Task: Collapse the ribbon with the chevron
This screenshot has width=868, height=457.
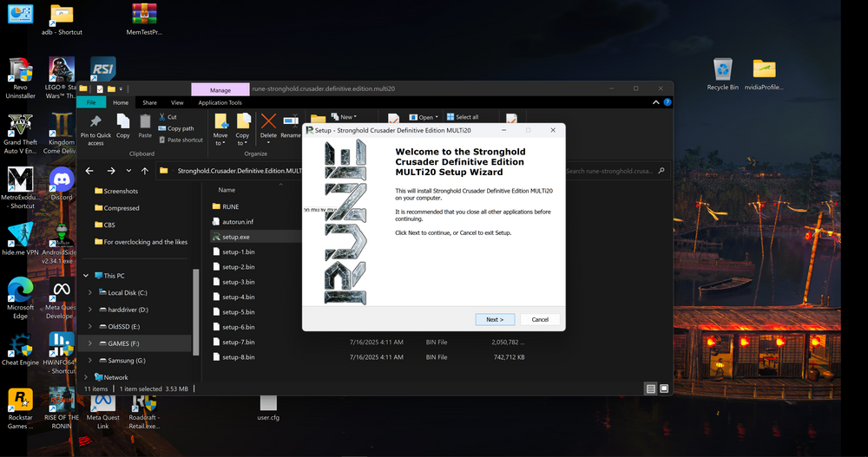Action: tap(656, 102)
